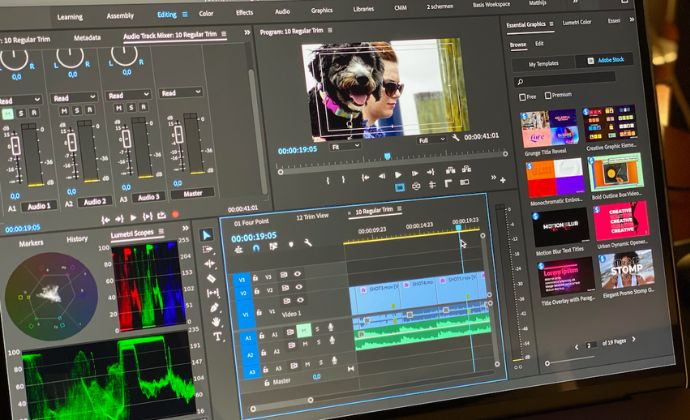Click the Master volume fader handle
The image size is (690, 420).
pyautogui.click(x=178, y=134)
